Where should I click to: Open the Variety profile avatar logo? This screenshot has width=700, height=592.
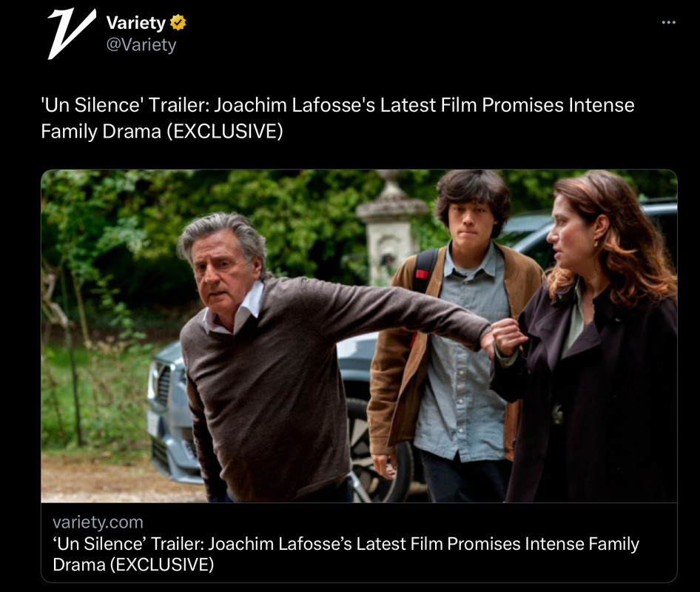pos(72,33)
